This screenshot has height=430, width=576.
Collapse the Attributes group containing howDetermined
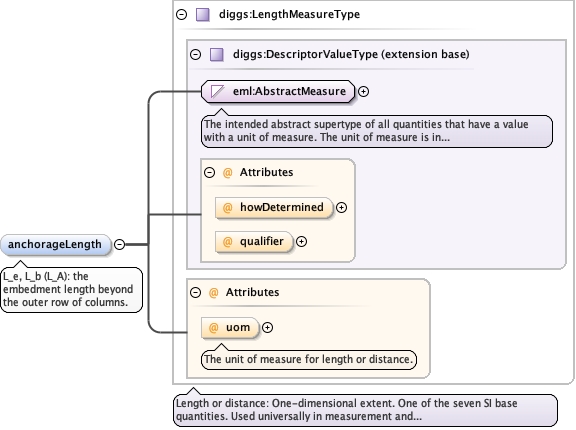click(x=209, y=173)
